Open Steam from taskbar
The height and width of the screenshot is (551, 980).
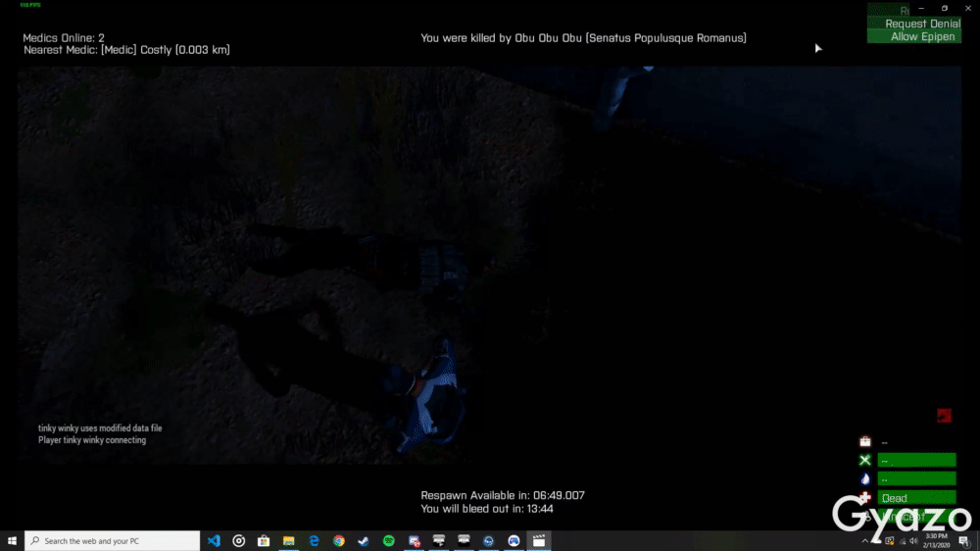364,541
